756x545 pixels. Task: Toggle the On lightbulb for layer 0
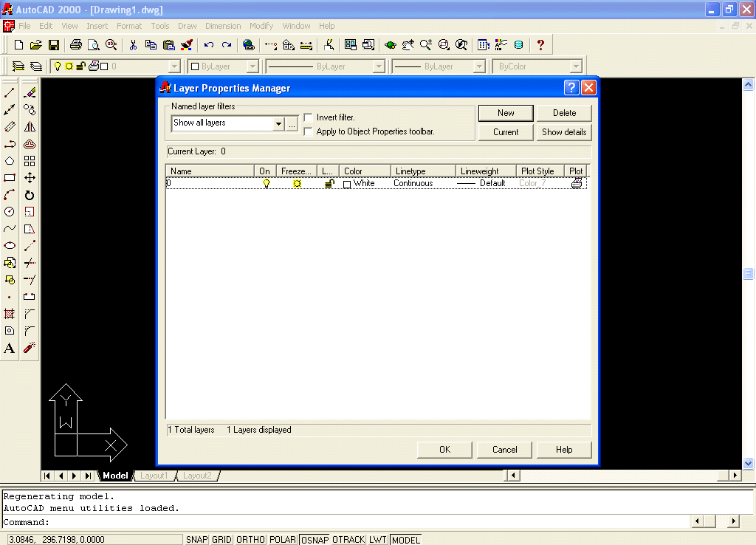point(266,184)
